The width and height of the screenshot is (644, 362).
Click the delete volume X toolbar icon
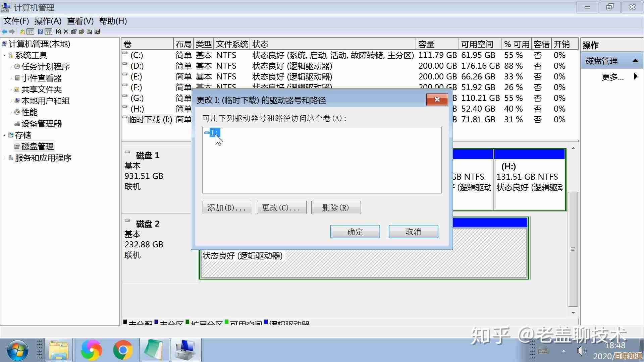pyautogui.click(x=66, y=32)
